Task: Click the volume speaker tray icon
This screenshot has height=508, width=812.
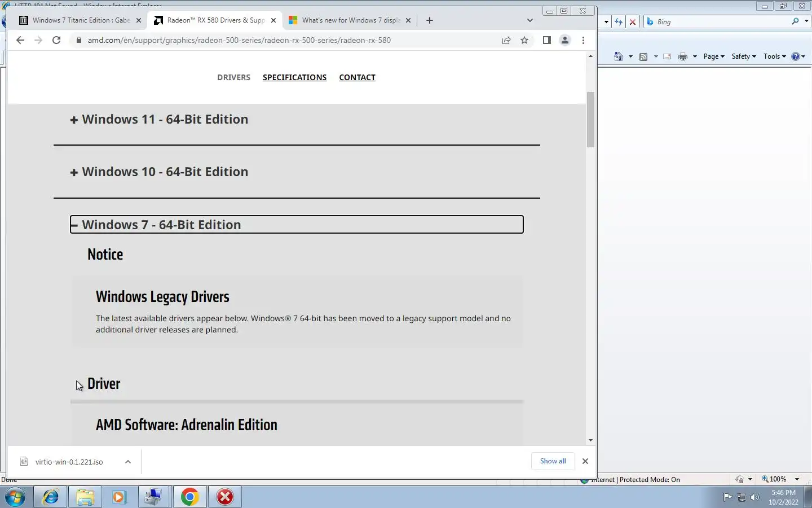Action: click(x=755, y=497)
